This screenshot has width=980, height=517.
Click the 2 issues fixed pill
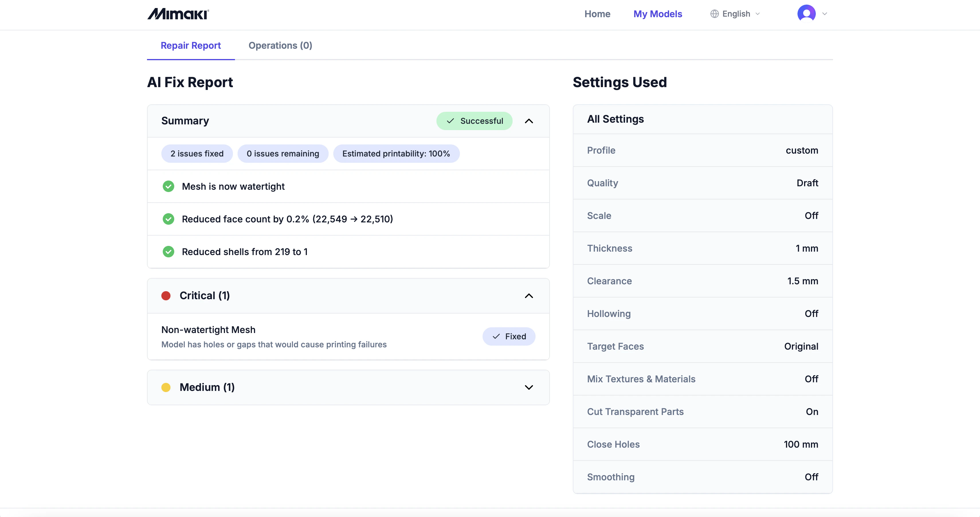point(197,154)
